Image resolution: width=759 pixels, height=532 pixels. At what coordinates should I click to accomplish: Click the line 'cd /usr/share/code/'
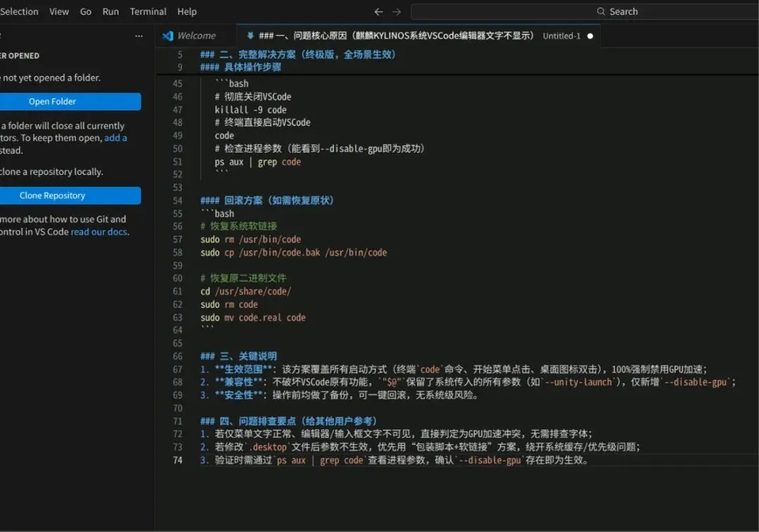[x=246, y=292]
